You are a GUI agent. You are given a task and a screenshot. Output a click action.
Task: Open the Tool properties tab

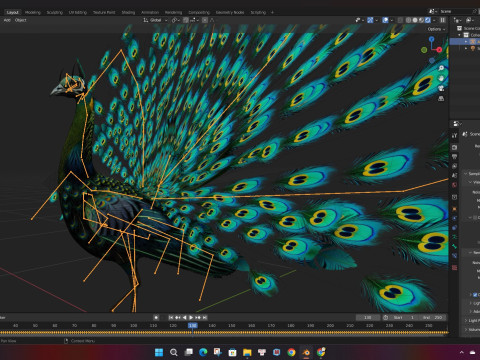pos(454,136)
